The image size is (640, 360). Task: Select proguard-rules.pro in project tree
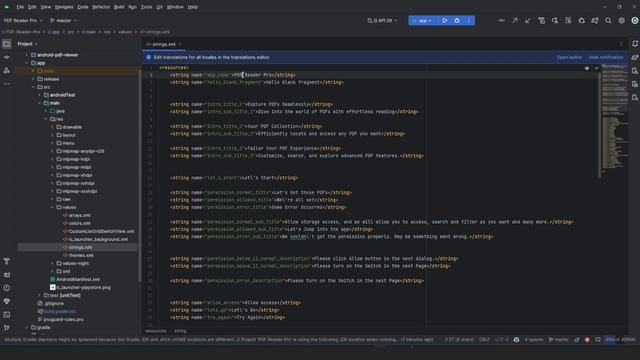tap(60, 320)
